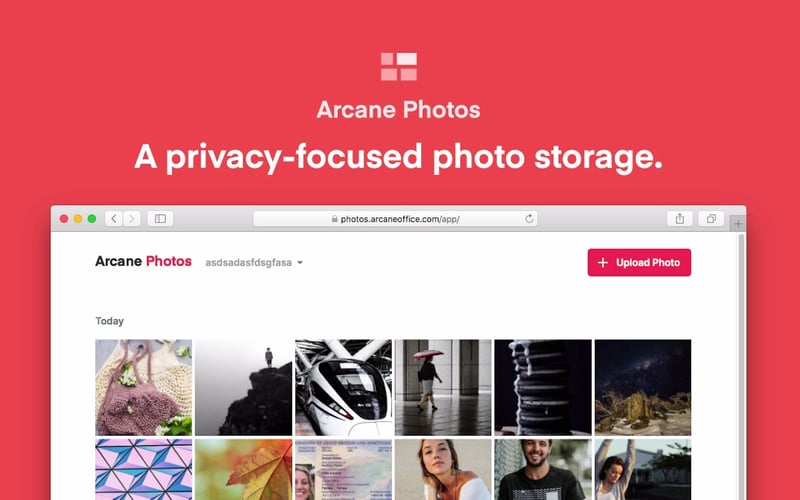Open the white train photo
The width and height of the screenshot is (800, 500).
click(343, 387)
